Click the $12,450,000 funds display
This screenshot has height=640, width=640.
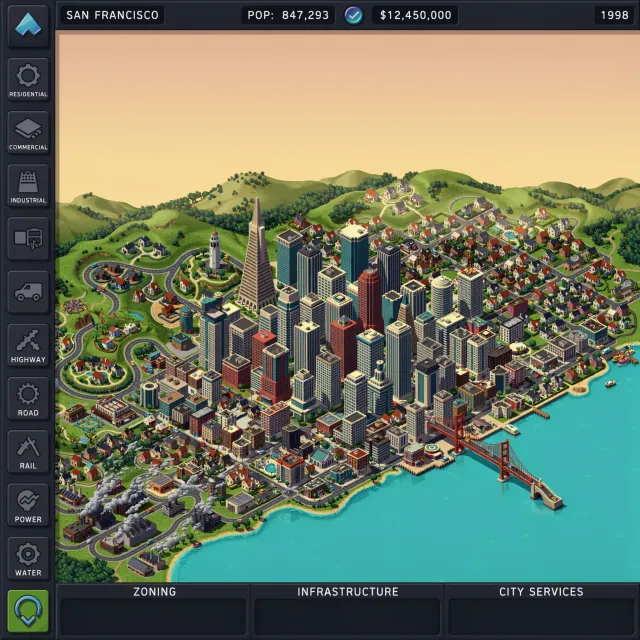[x=416, y=15]
